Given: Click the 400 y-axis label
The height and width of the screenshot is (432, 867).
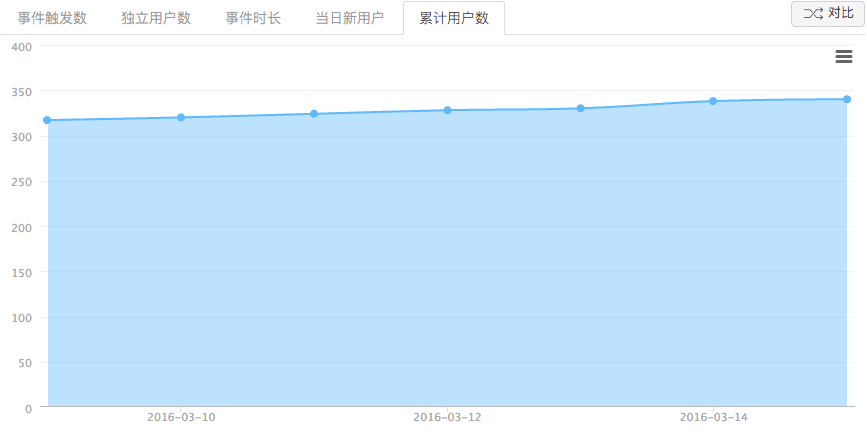Looking at the screenshot, I should click(x=22, y=46).
